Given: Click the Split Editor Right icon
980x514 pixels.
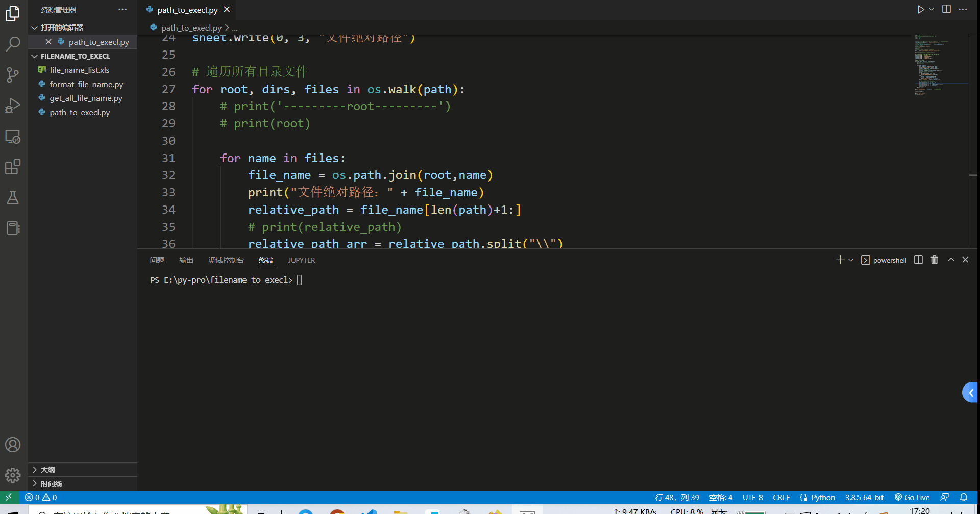Looking at the screenshot, I should pos(946,9).
